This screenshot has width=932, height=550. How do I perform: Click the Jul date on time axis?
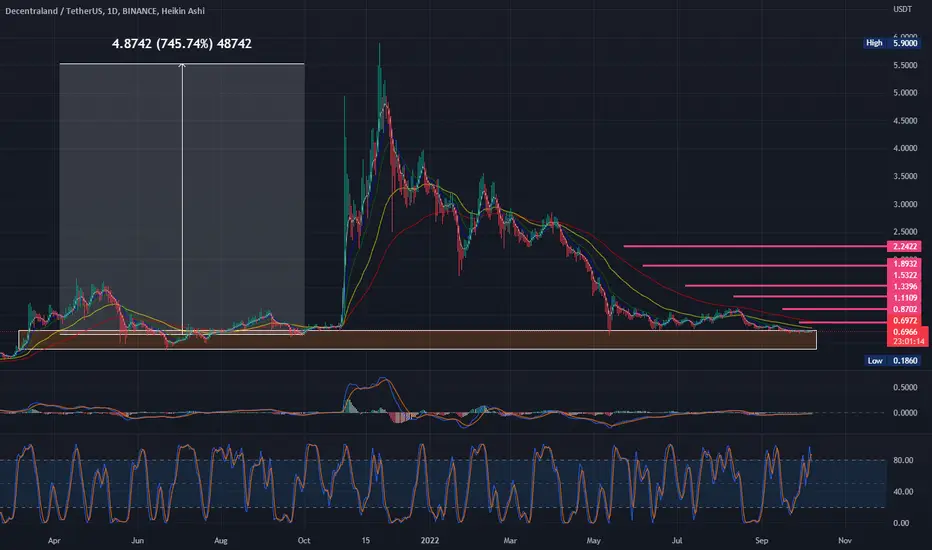[676, 540]
